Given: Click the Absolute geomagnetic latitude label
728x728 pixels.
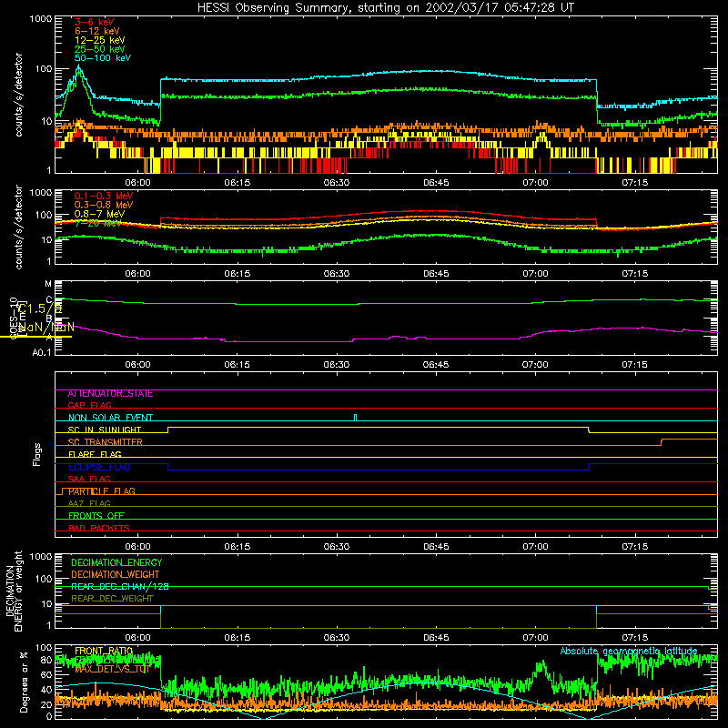Looking at the screenshot, I should pos(629,651).
